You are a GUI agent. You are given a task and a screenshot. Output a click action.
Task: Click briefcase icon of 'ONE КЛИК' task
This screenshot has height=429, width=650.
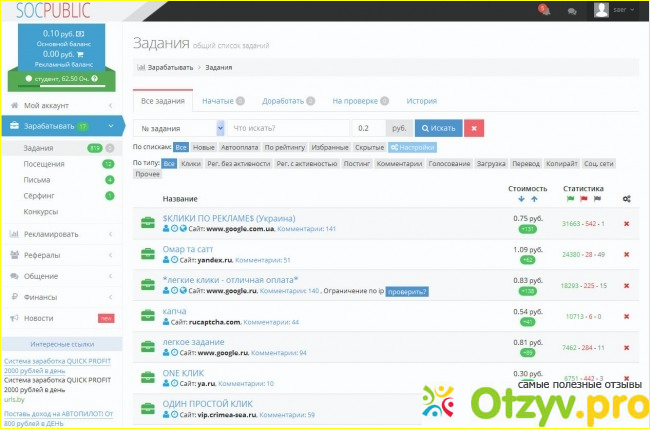pos(146,378)
